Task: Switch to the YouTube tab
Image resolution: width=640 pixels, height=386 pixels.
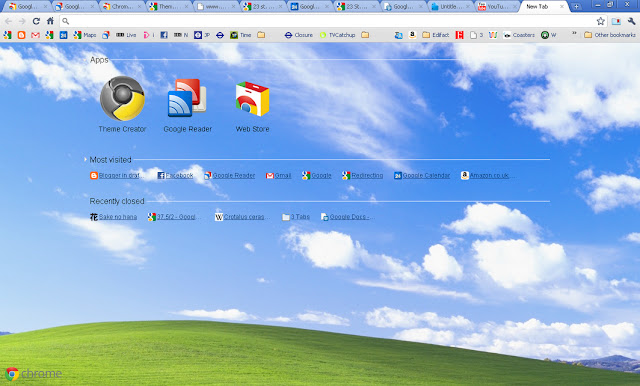Action: click(x=497, y=7)
